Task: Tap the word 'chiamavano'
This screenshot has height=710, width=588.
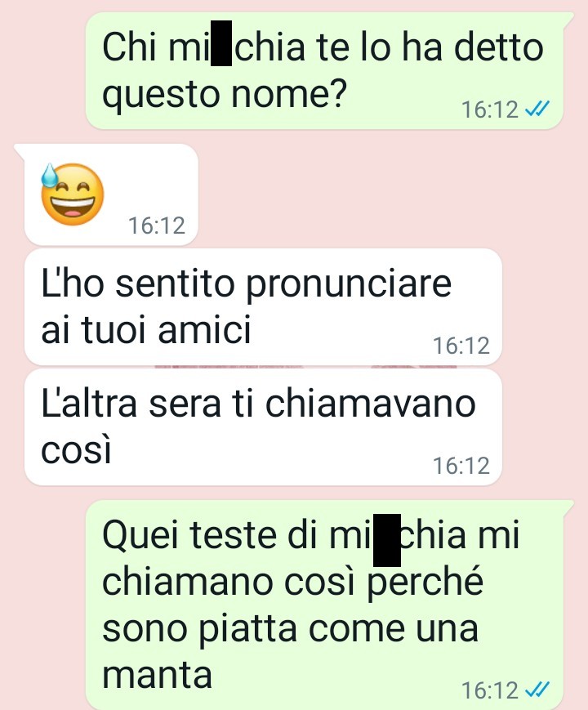Action: (x=370, y=404)
